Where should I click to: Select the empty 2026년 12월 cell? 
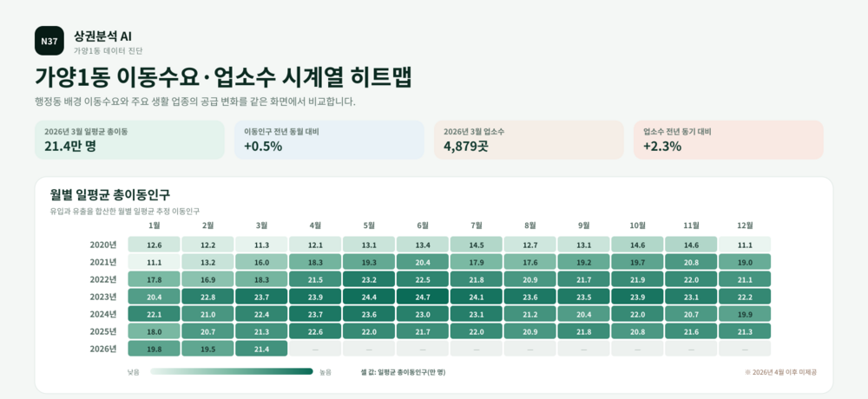coord(745,349)
